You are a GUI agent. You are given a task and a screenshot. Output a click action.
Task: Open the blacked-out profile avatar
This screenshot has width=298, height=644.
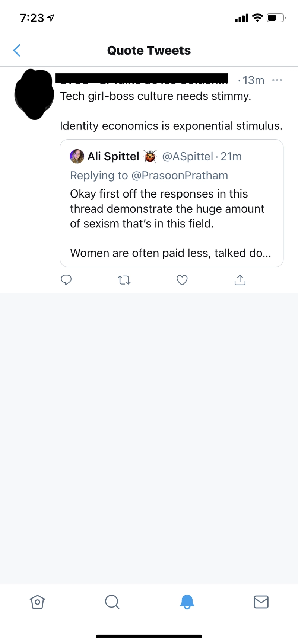(34, 94)
